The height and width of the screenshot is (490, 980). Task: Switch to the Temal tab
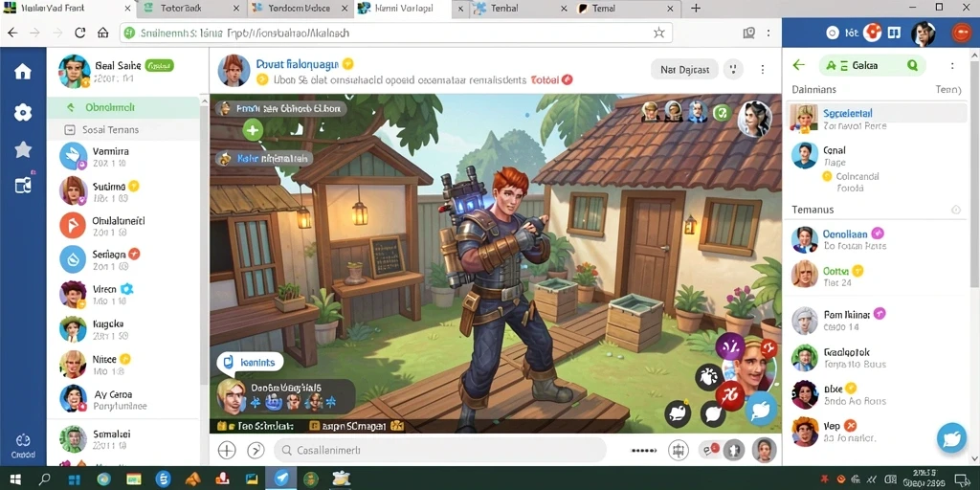(x=627, y=9)
